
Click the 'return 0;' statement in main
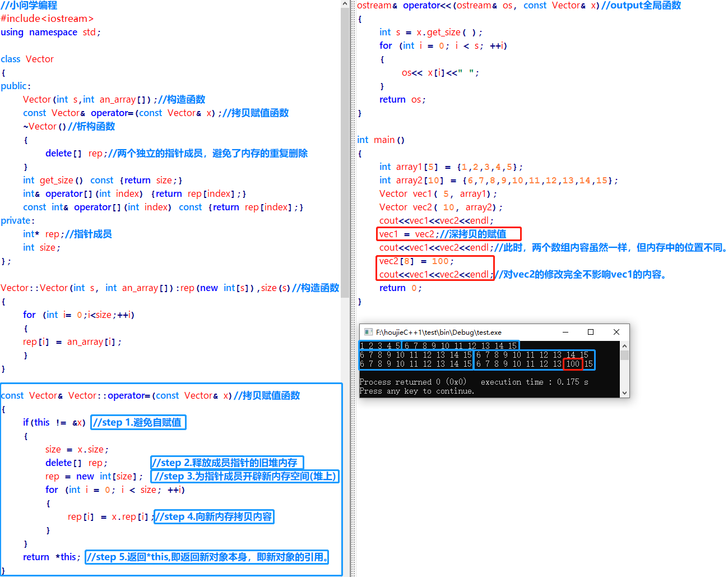[x=400, y=288]
